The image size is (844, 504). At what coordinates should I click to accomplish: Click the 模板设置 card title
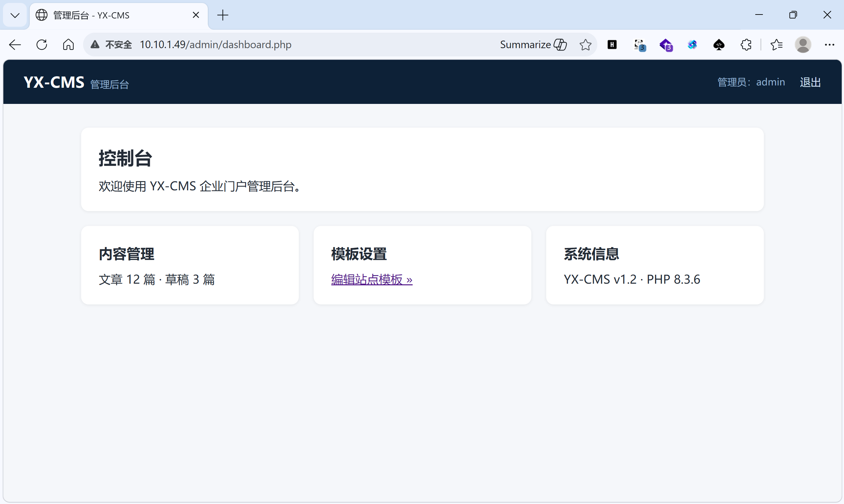[x=359, y=254]
